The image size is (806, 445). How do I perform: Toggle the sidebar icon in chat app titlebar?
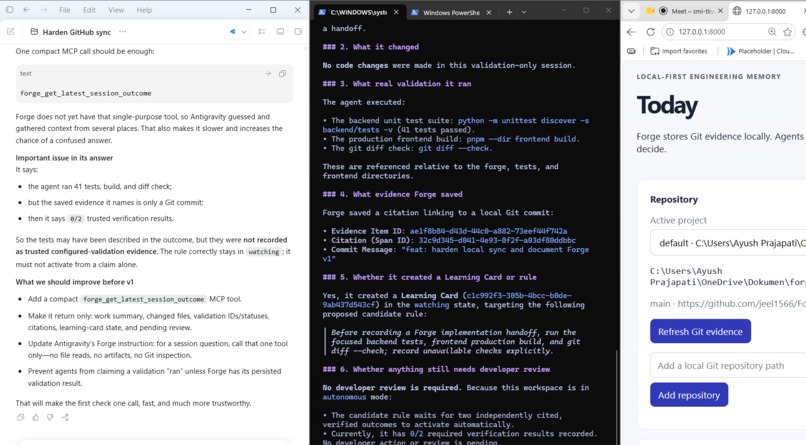click(x=9, y=10)
